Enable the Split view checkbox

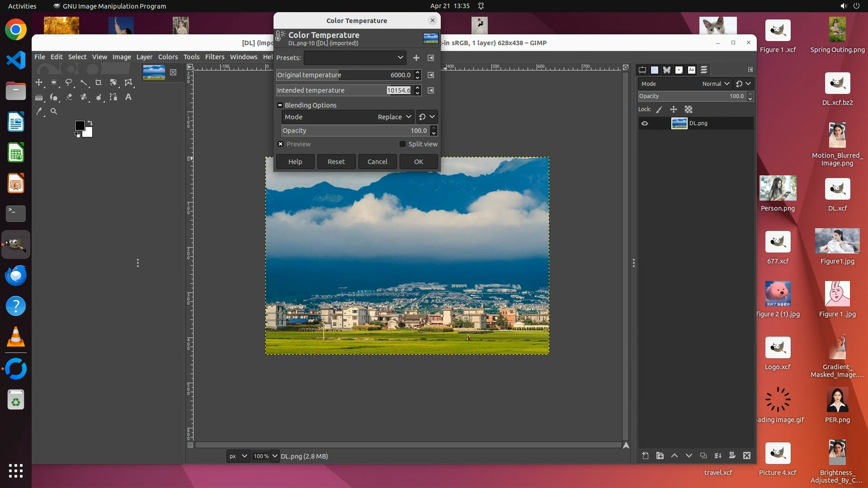pos(402,144)
